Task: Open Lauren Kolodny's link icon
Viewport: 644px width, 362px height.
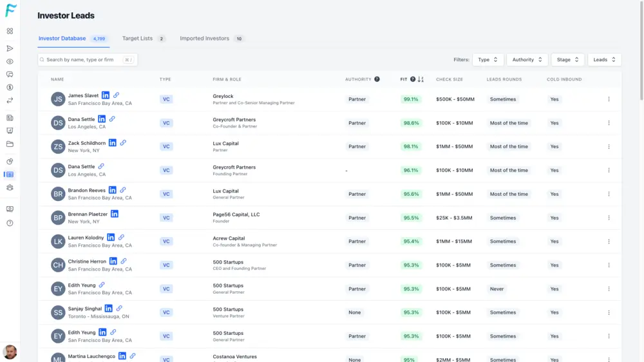Action: tap(122, 238)
